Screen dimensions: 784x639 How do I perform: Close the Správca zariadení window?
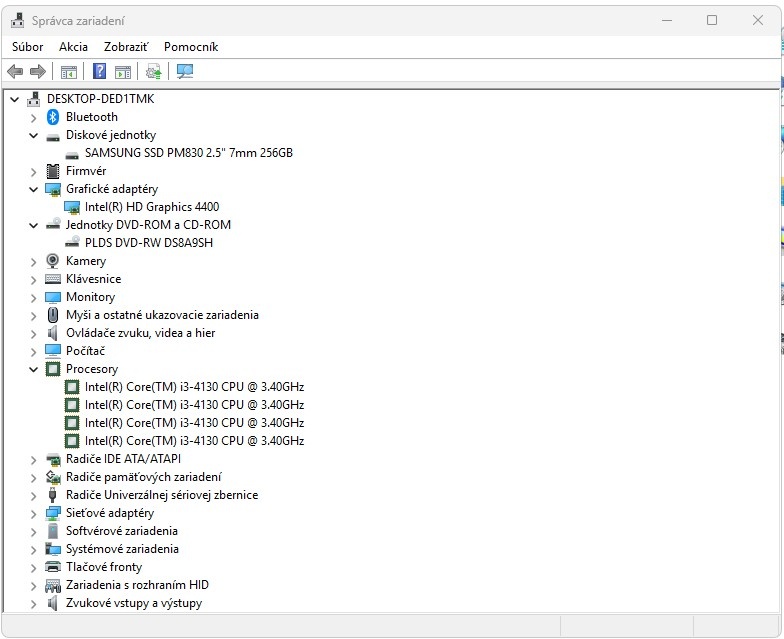tap(758, 20)
